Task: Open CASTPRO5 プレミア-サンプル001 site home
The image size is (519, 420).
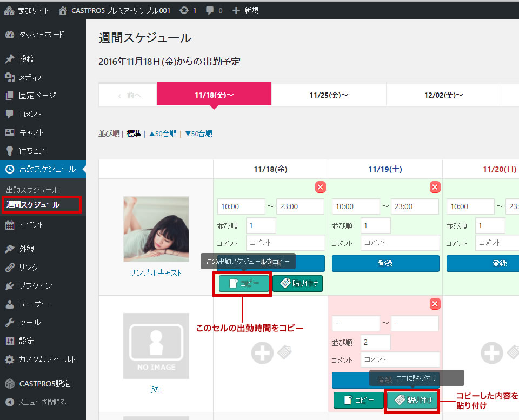Action: [115, 10]
